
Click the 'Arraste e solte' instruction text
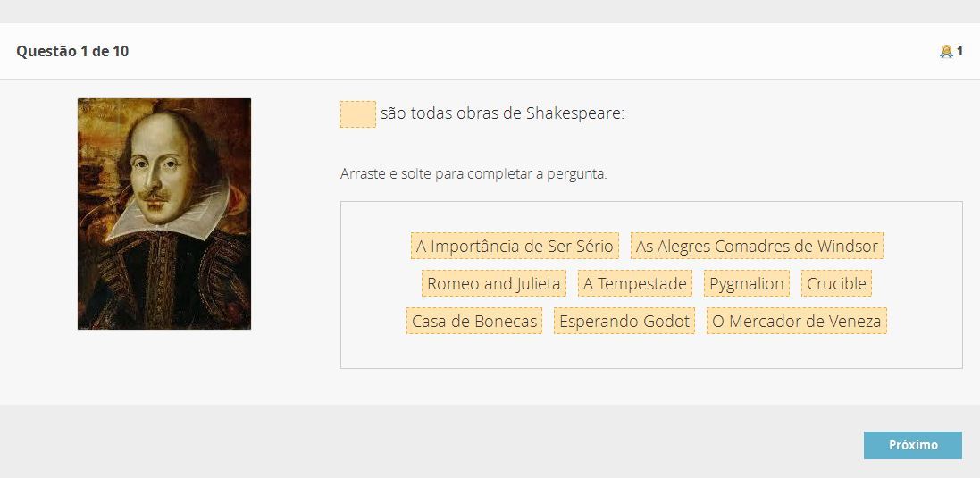click(x=473, y=174)
